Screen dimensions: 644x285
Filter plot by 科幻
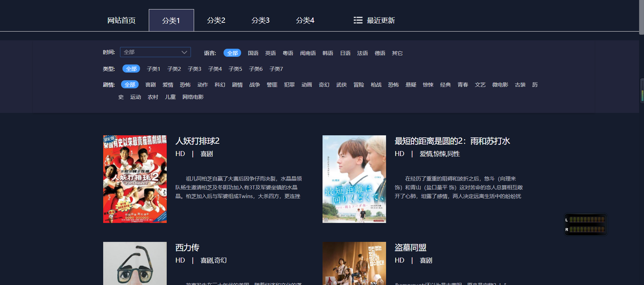click(x=220, y=84)
